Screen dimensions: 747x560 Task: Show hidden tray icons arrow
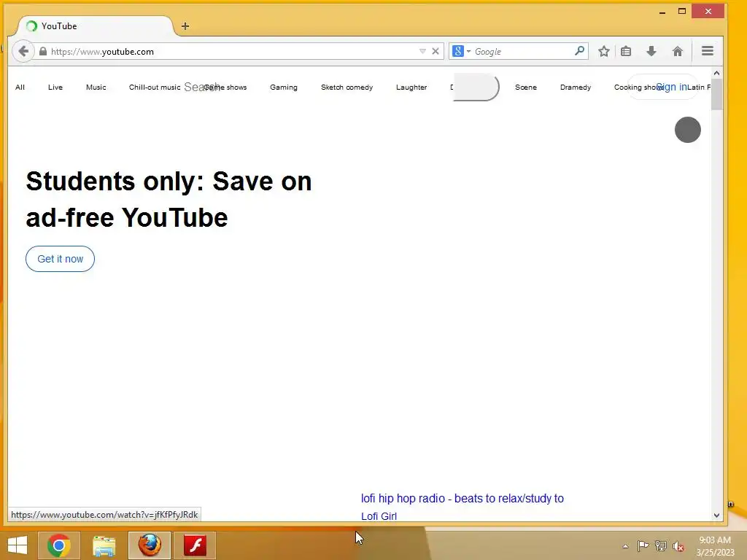coord(625,547)
